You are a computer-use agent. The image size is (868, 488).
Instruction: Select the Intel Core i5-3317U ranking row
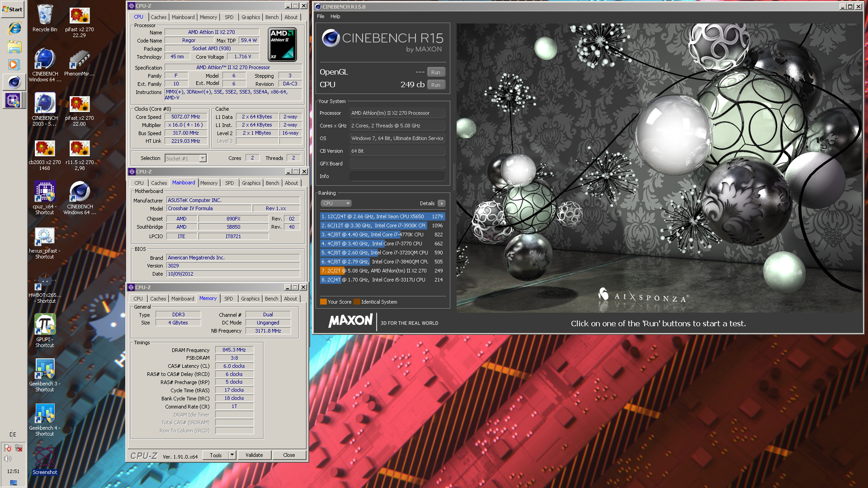click(x=382, y=280)
